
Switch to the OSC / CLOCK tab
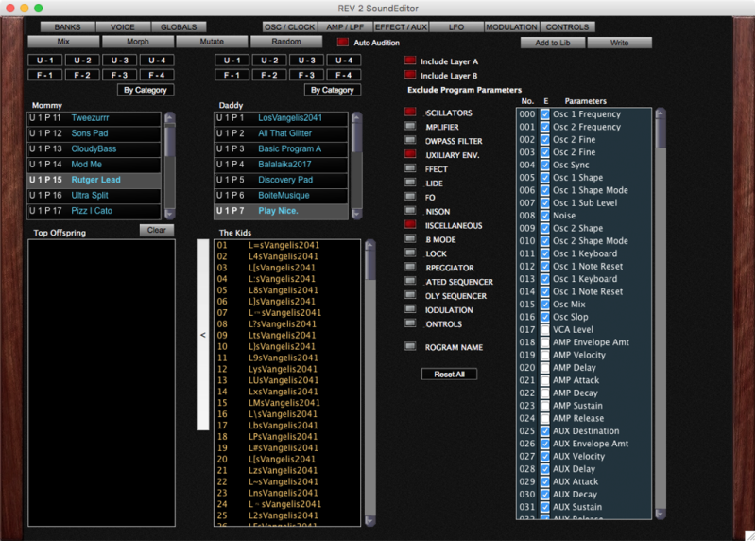click(292, 27)
